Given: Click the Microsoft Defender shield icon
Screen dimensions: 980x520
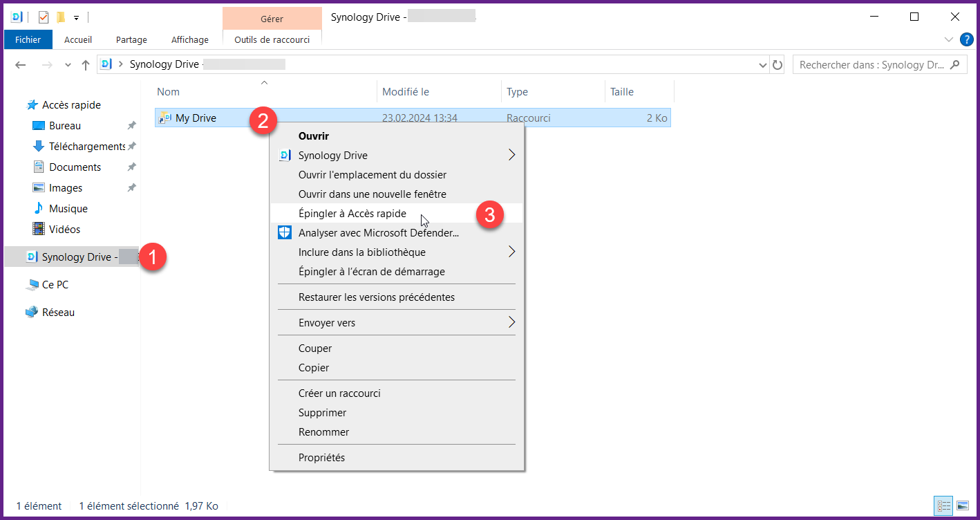Looking at the screenshot, I should tap(285, 233).
